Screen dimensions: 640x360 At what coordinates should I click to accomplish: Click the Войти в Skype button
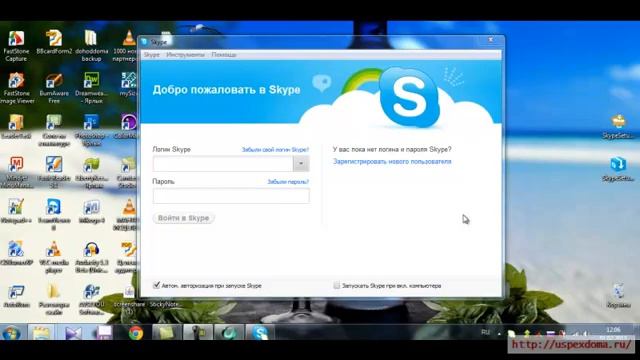(x=184, y=218)
